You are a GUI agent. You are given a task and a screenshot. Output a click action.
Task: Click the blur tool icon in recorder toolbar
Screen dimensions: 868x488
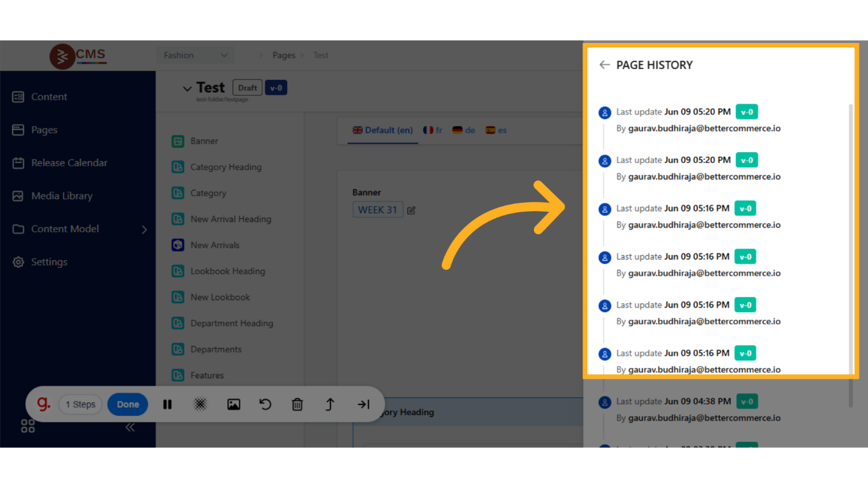pyautogui.click(x=200, y=404)
